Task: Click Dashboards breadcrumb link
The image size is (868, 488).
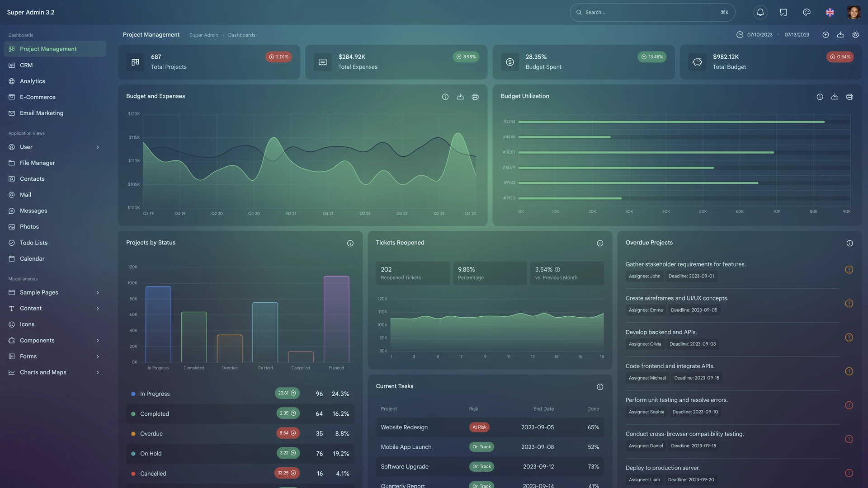Action: [x=241, y=35]
